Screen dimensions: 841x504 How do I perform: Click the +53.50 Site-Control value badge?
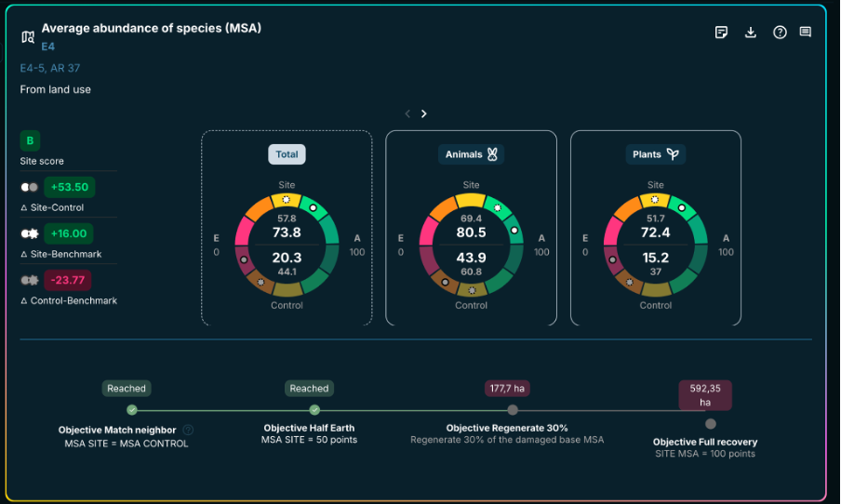(70, 187)
